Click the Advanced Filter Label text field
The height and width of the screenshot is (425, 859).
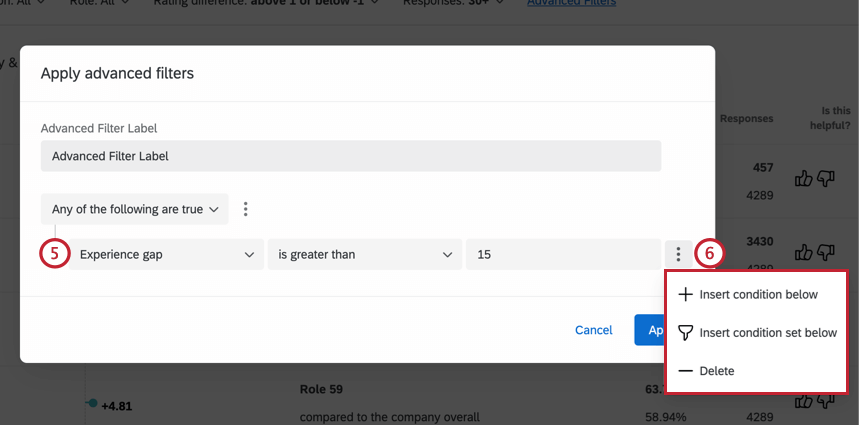pos(350,156)
